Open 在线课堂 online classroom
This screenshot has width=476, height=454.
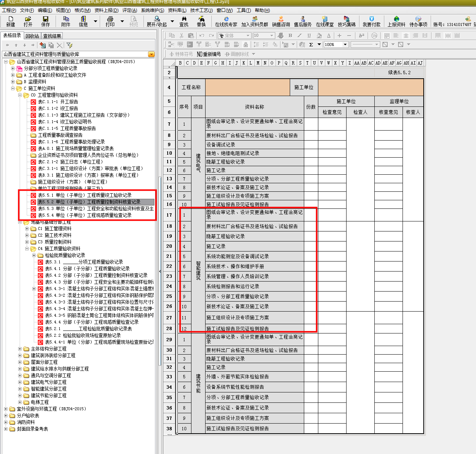point(325,21)
